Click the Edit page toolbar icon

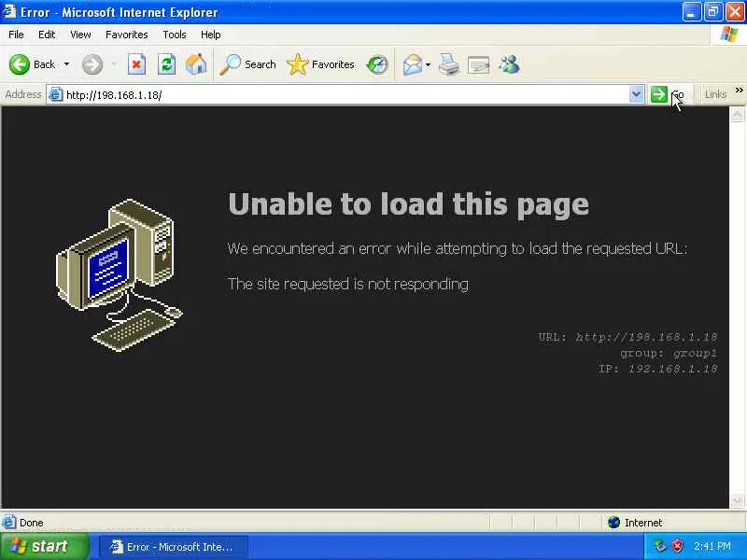click(x=478, y=64)
